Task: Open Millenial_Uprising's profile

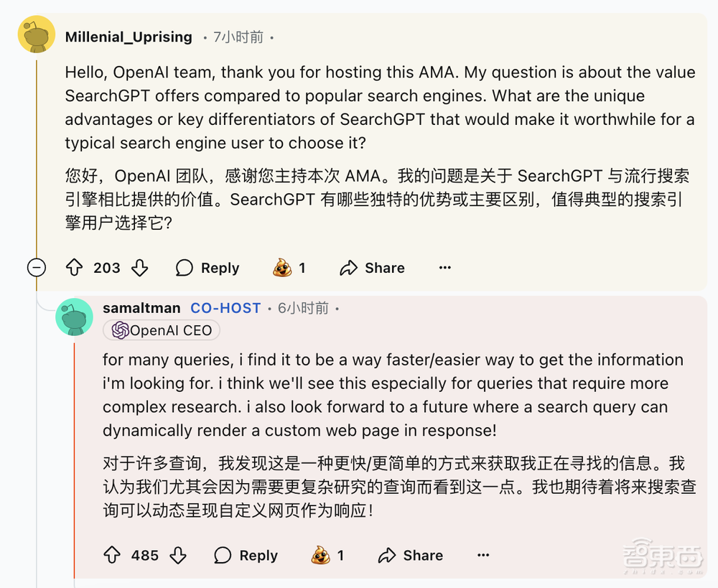Action: point(129,37)
